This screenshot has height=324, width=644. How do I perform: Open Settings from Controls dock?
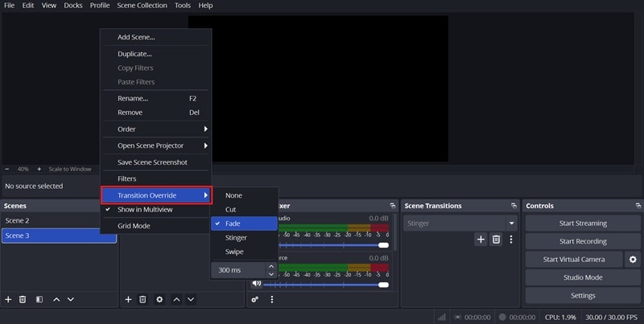point(583,296)
